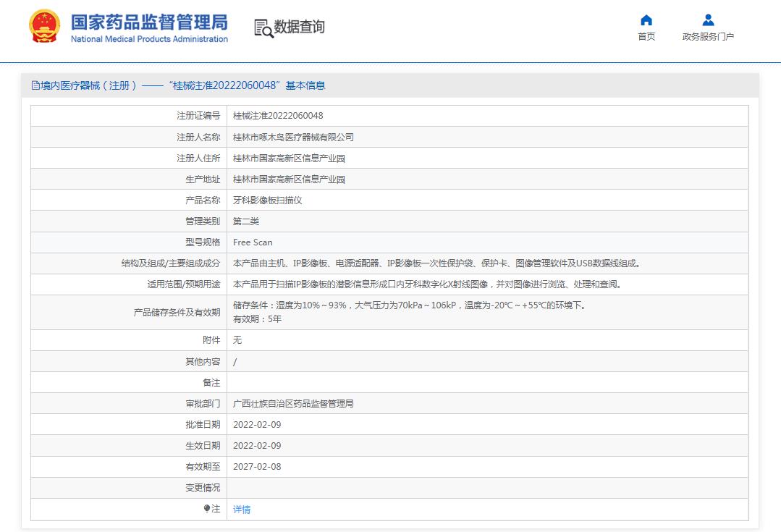
Task: Click the 适用范围/预期用途 label
Action: (184, 284)
